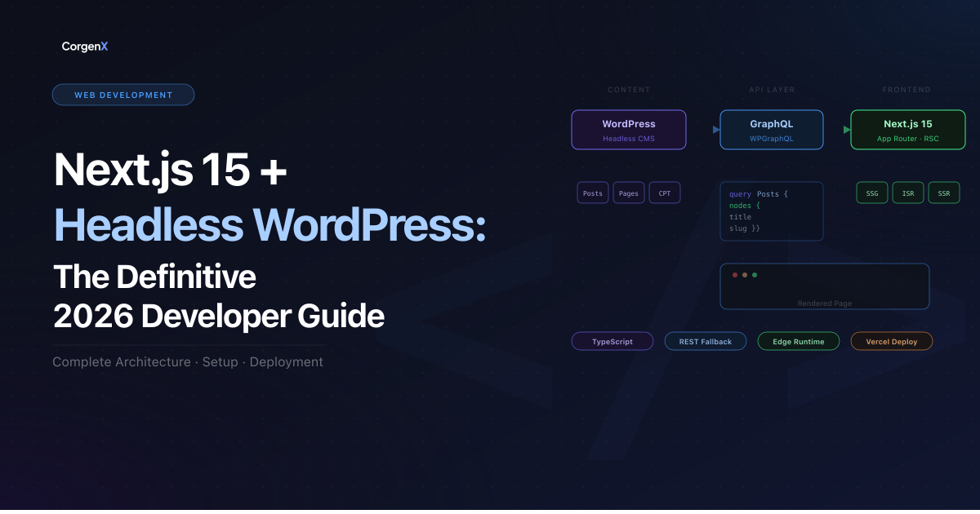Click the arrow between GraphQL and Next.js 15

[x=847, y=130]
